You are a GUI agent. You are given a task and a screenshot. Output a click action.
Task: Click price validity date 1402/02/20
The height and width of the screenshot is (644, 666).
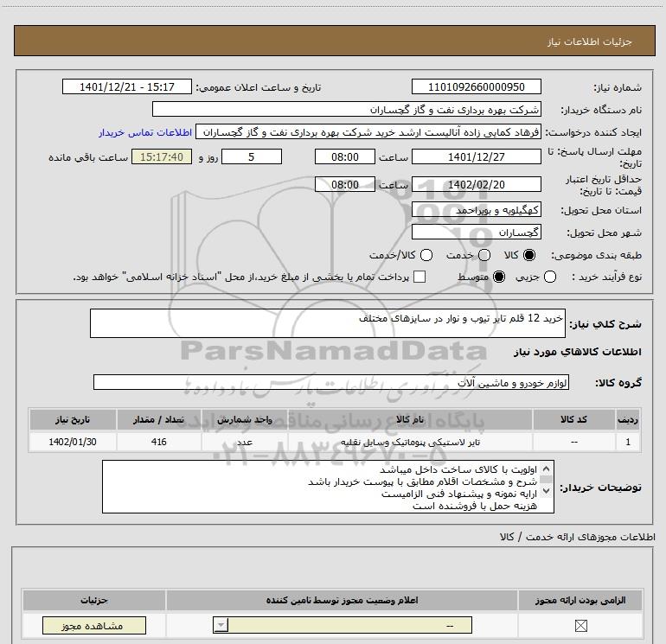click(x=476, y=184)
